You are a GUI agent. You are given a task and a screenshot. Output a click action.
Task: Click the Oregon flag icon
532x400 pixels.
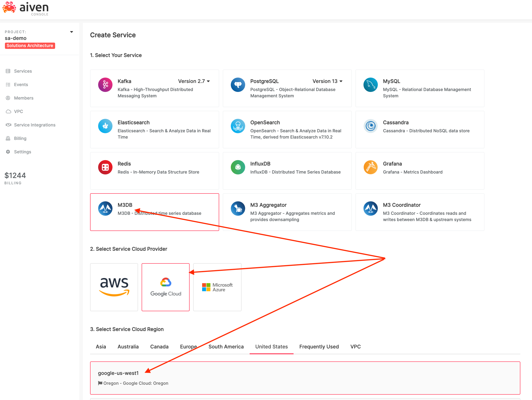[100, 383]
